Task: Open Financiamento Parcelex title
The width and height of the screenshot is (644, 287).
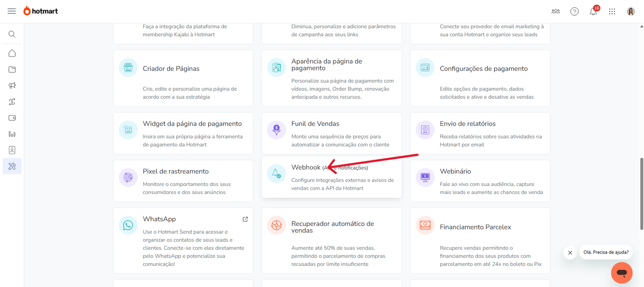Action: [x=475, y=227]
